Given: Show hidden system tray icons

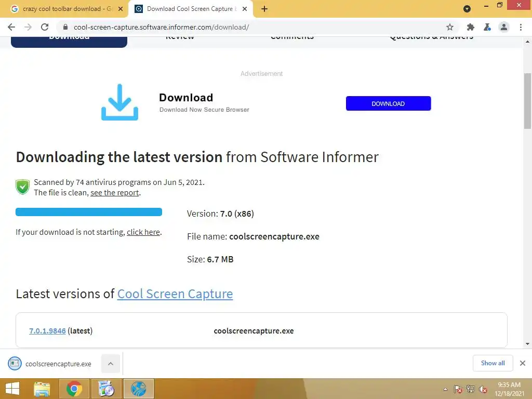Looking at the screenshot, I should 445,389.
